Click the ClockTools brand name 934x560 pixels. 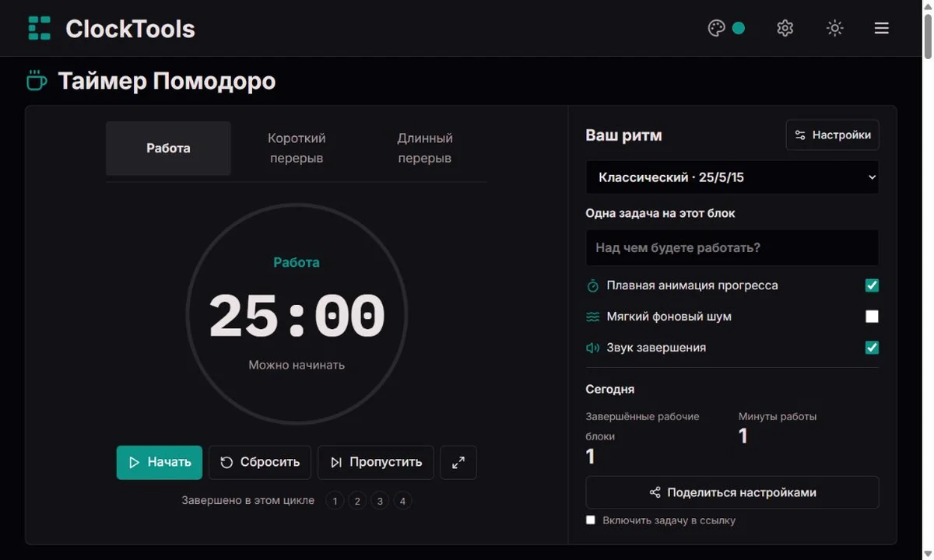(130, 29)
